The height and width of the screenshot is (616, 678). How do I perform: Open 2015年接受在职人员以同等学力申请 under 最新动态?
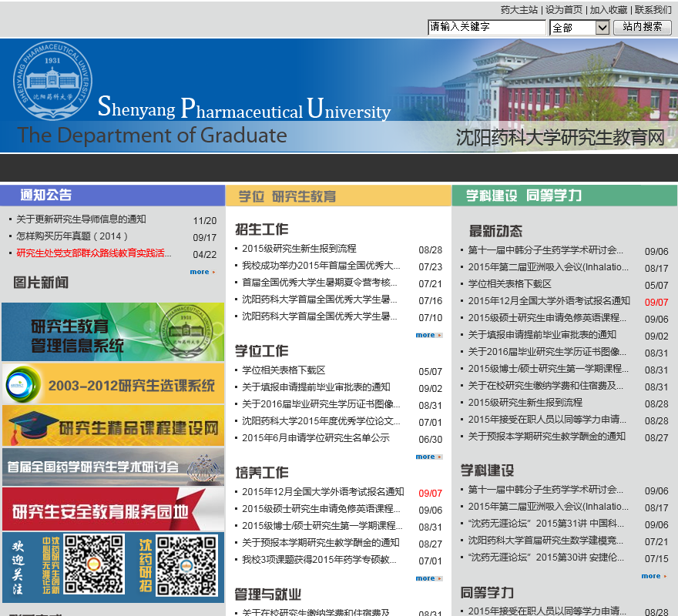tap(547, 420)
